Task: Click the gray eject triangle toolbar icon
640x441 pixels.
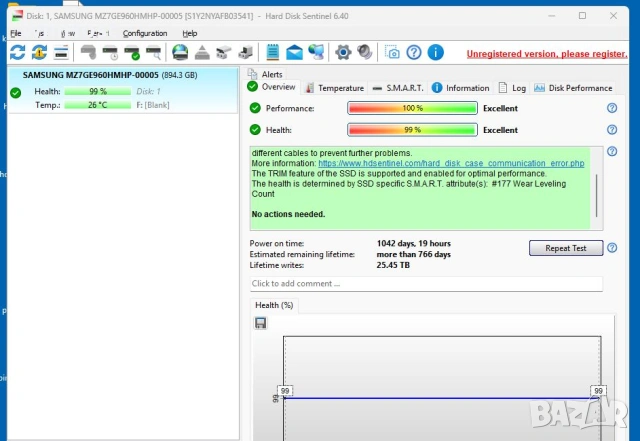Action: (x=202, y=52)
